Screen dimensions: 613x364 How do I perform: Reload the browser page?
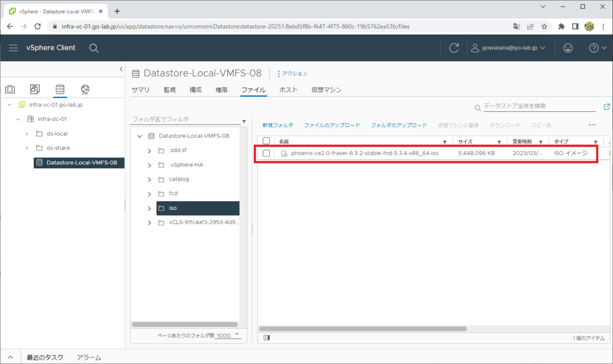tap(37, 26)
